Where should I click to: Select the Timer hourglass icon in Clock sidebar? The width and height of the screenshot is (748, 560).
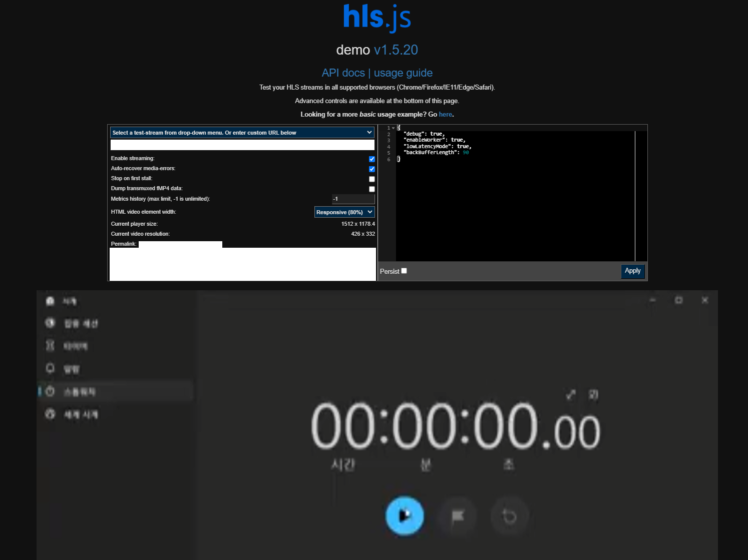pos(50,346)
